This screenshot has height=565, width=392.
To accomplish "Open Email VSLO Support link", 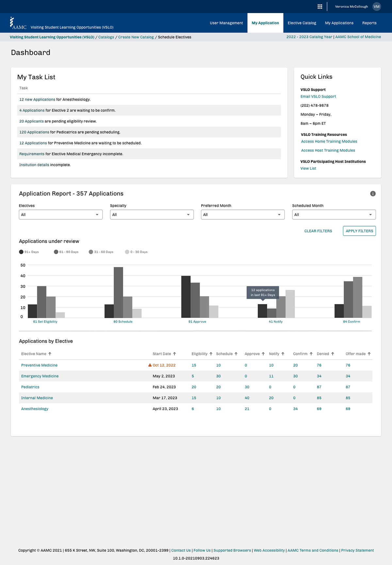I will click(x=318, y=96).
